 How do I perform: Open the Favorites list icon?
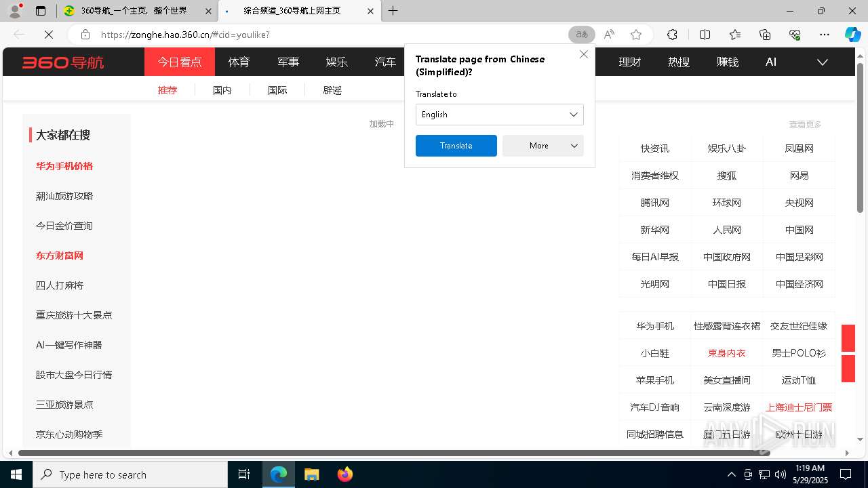pos(735,35)
